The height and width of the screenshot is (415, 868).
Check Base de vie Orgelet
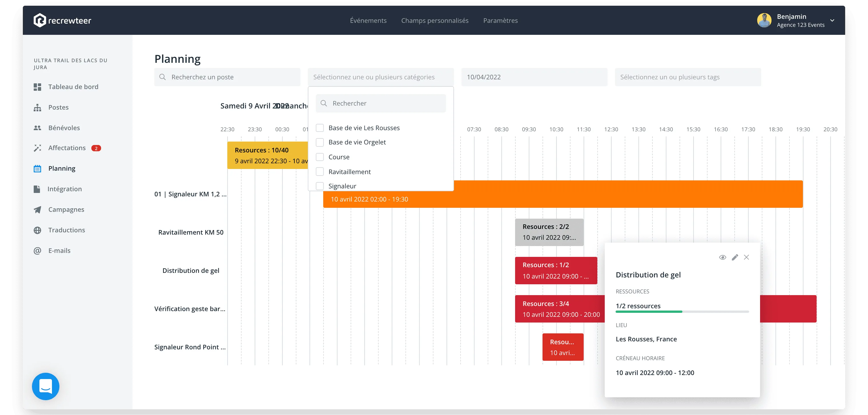point(320,142)
